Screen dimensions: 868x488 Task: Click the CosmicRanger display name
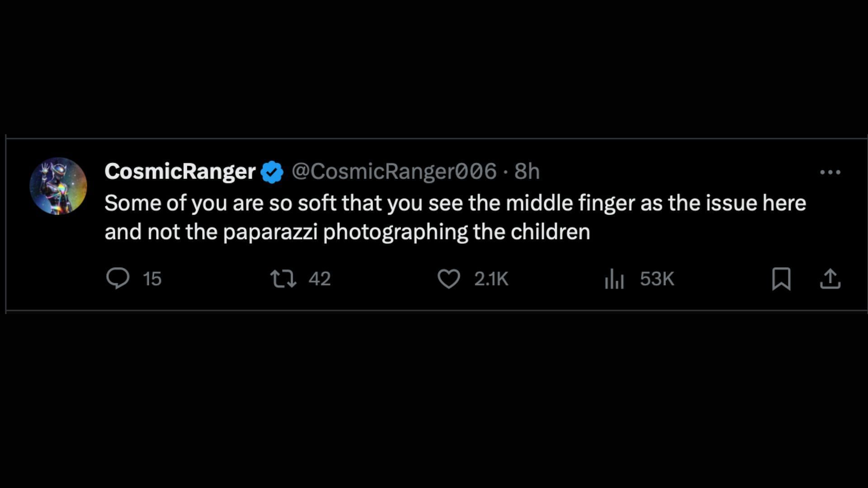(180, 172)
